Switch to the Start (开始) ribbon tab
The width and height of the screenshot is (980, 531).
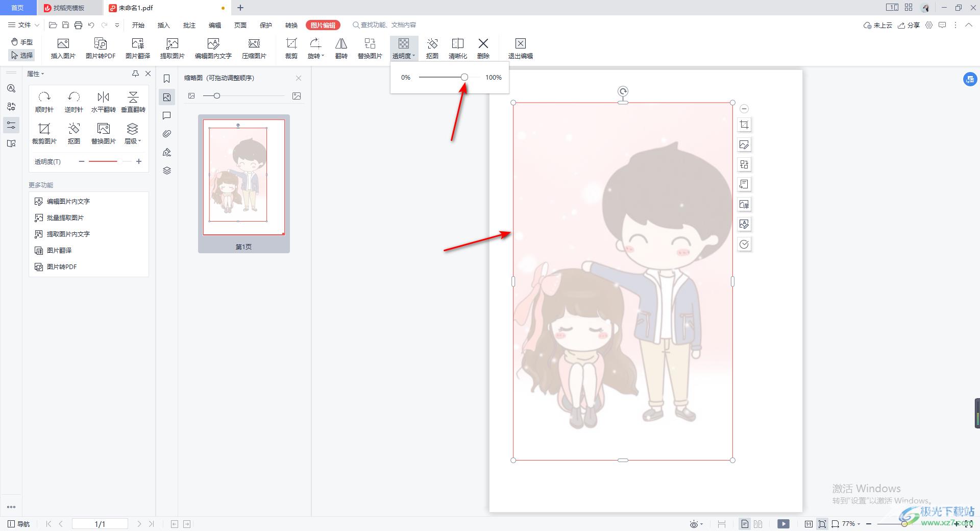point(138,25)
